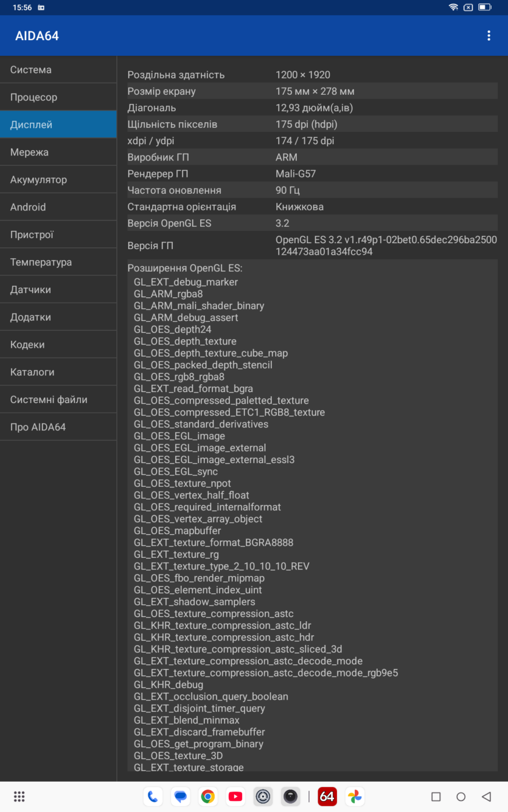Open the Про AIDA64 page
Screen dimensions: 508x812
(x=58, y=427)
